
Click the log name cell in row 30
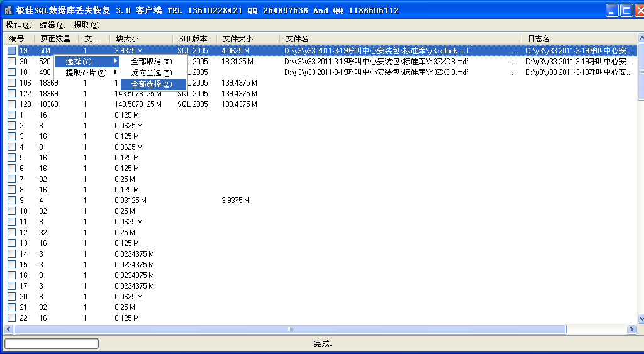pyautogui.click(x=579, y=61)
